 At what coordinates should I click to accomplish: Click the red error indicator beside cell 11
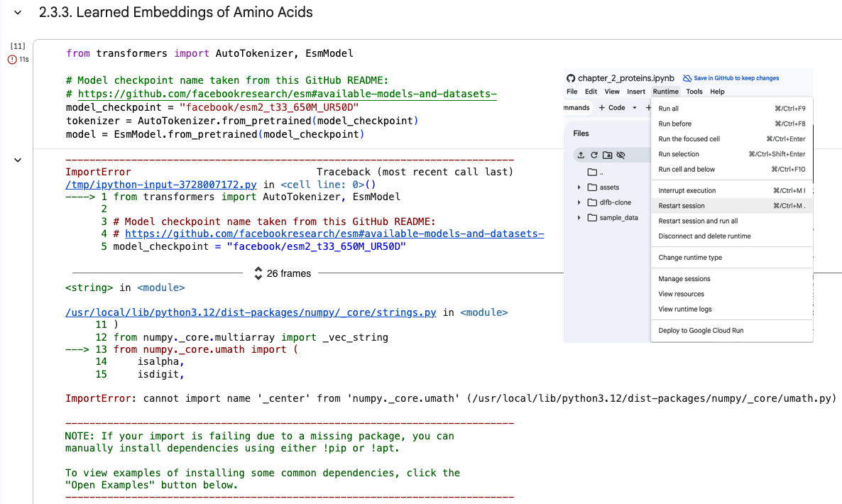[x=12, y=60]
